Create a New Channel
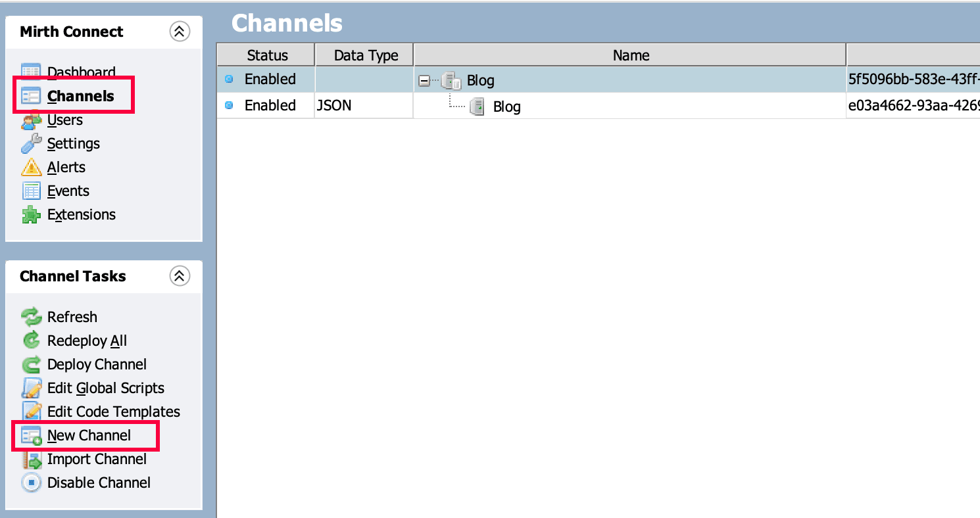 (89, 435)
